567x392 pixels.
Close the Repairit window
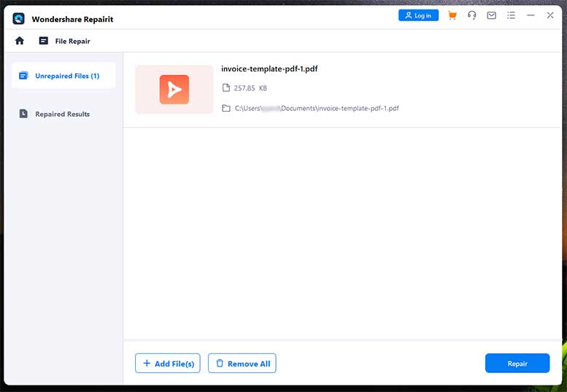(x=550, y=15)
